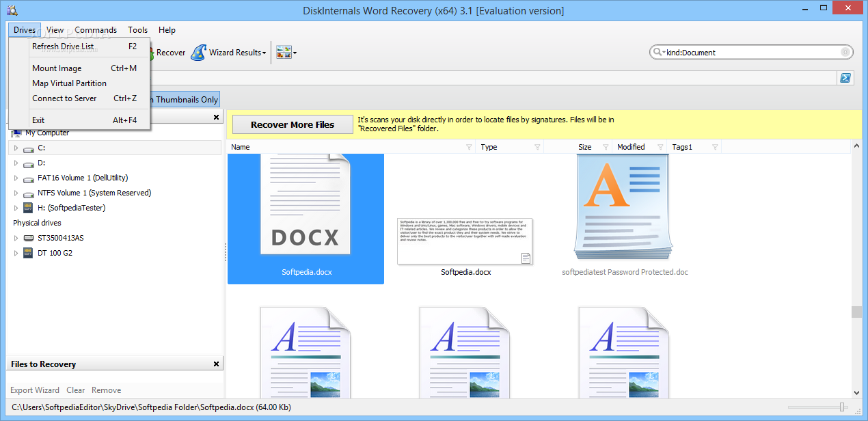Image resolution: width=868 pixels, height=421 pixels.
Task: Expand NTFS Volume 1 (System Reserved) node
Action: 16,193
